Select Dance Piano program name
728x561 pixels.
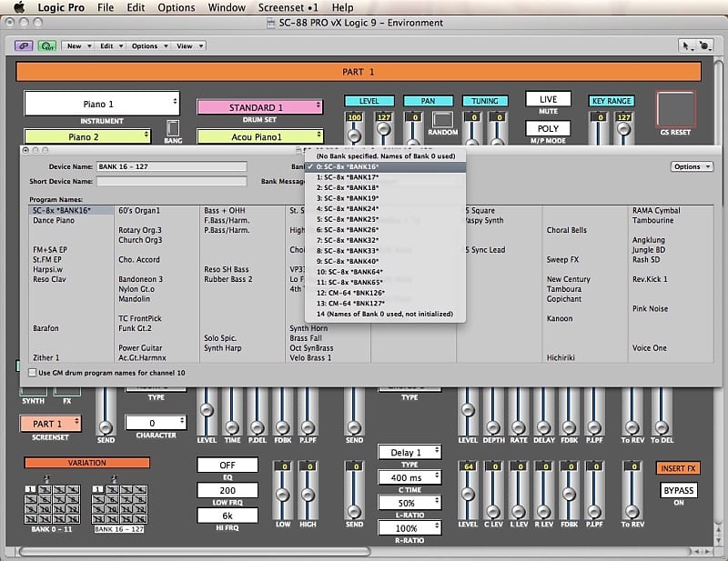[x=54, y=220]
